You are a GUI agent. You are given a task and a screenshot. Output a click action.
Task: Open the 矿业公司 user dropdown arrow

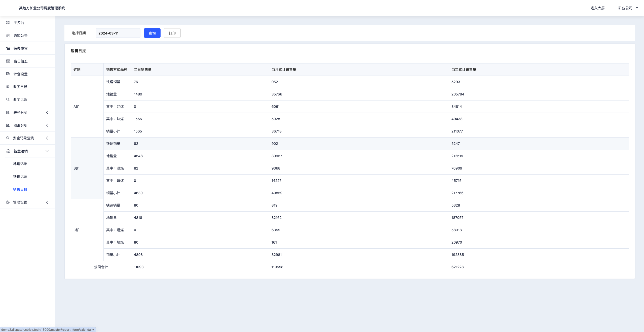637,8
